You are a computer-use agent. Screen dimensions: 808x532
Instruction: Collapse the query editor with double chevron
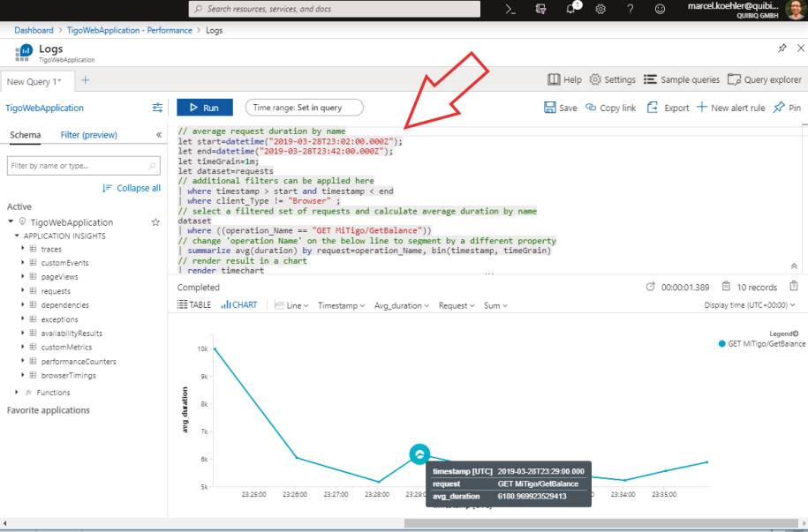(x=794, y=266)
